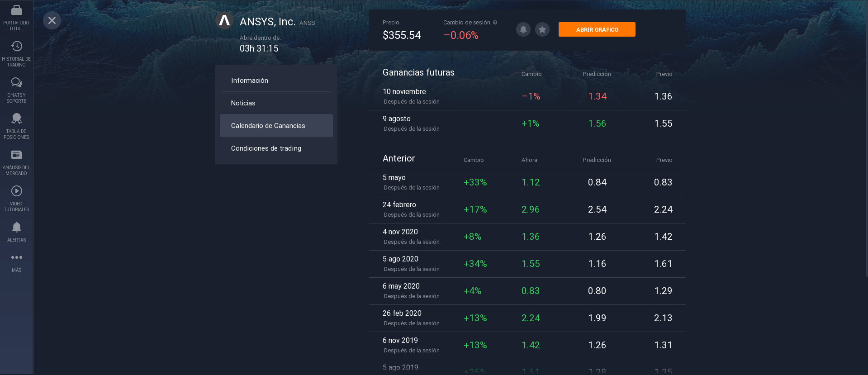Click session change −0.06%
Image resolution: width=868 pixels, height=375 pixels.
point(461,35)
